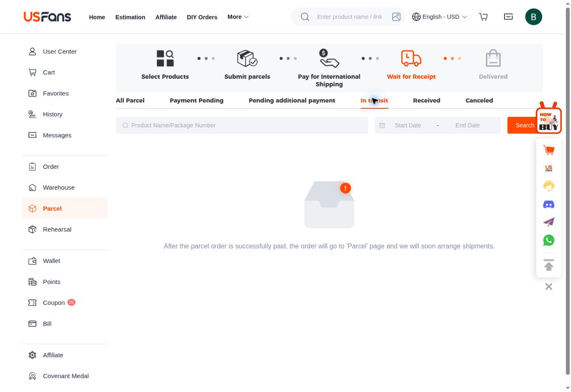Open the English - USD language dropdown
Image resolution: width=571 pixels, height=392 pixels.
click(439, 17)
